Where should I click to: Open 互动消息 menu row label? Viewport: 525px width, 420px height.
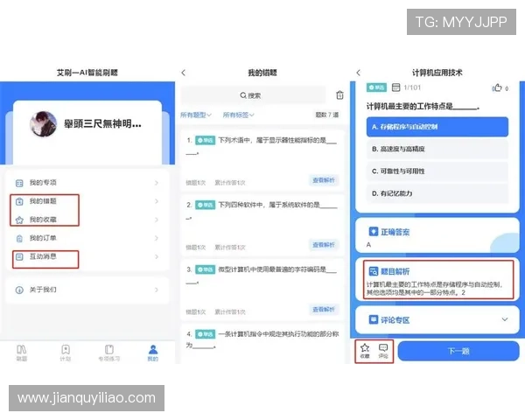43,256
